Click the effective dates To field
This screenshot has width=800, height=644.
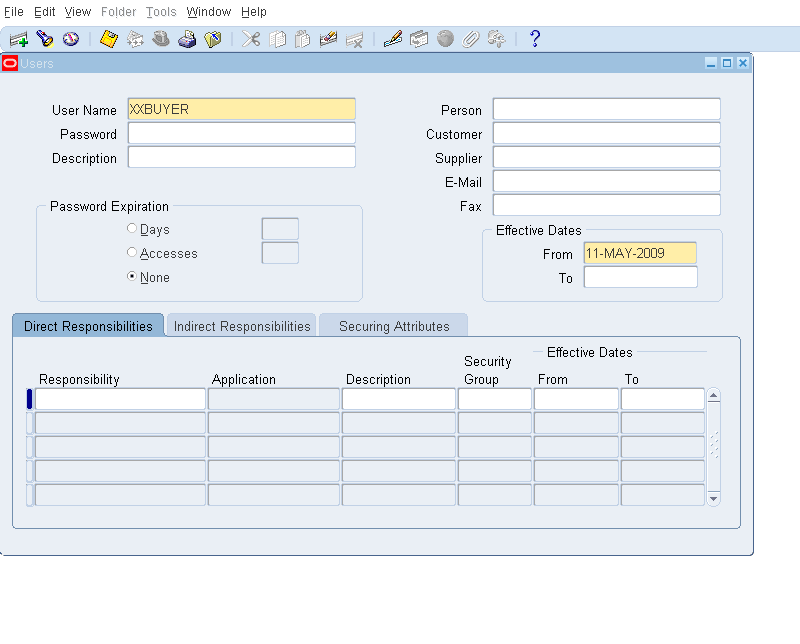coord(640,278)
